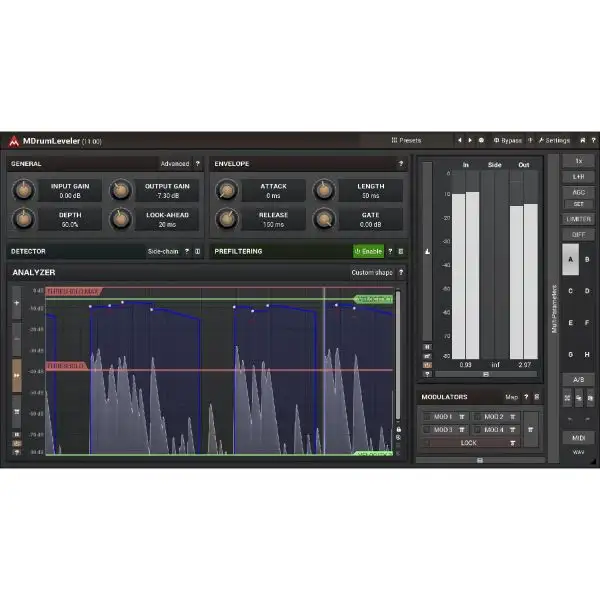Open the Side-chain detector options
Viewport: 600px width, 600px height.
(x=163, y=252)
